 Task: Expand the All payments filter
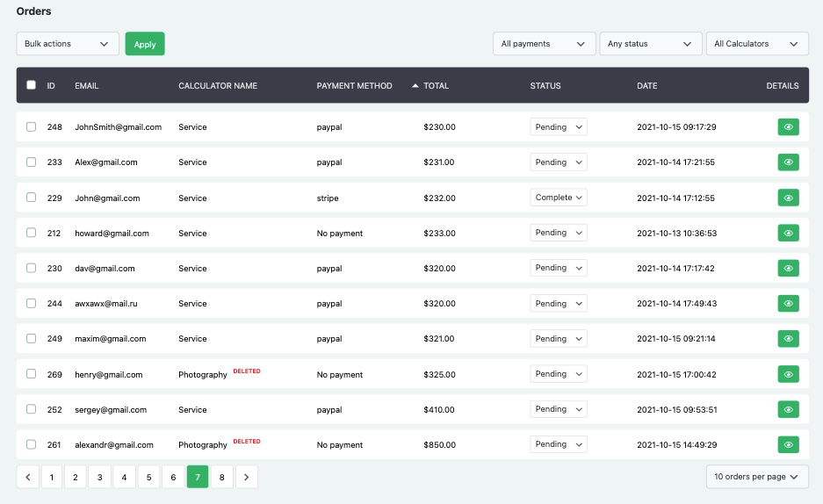[543, 44]
